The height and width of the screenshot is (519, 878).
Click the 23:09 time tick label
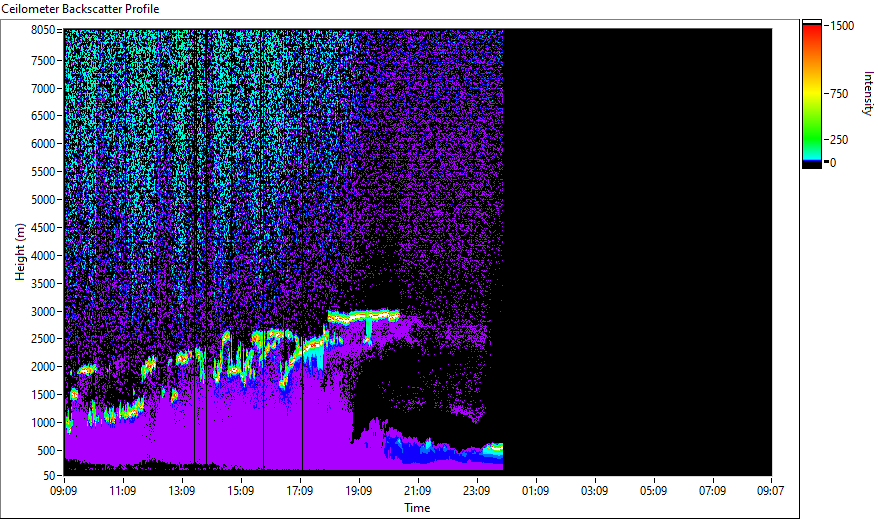pos(477,491)
